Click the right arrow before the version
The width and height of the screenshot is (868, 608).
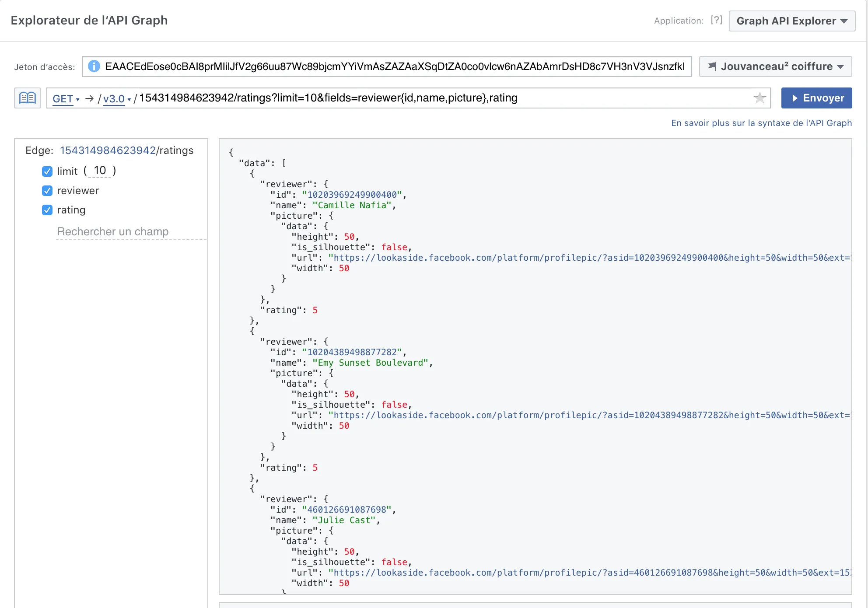pos(90,98)
